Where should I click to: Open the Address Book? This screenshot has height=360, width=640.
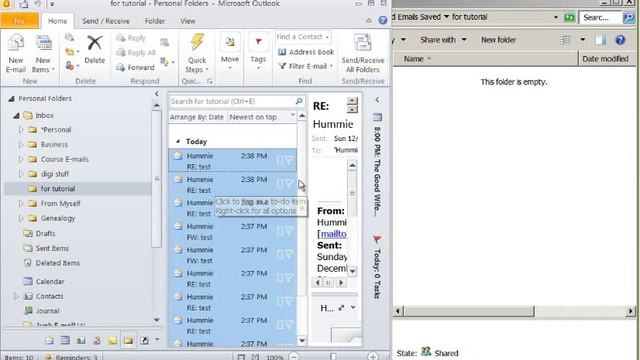306,52
